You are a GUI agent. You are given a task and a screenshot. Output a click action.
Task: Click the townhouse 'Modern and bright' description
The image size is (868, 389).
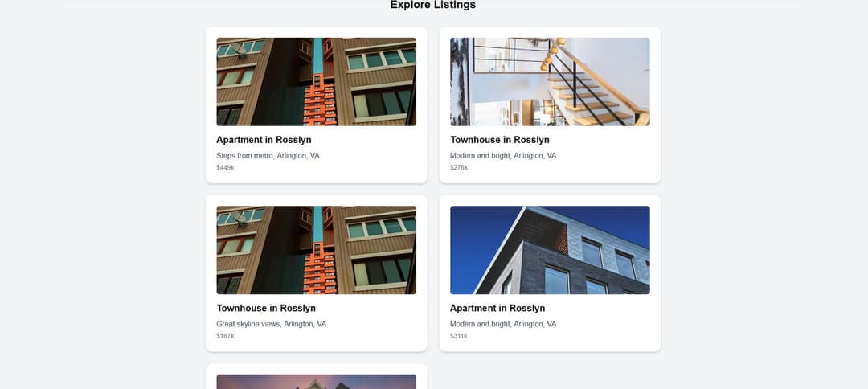tap(503, 156)
